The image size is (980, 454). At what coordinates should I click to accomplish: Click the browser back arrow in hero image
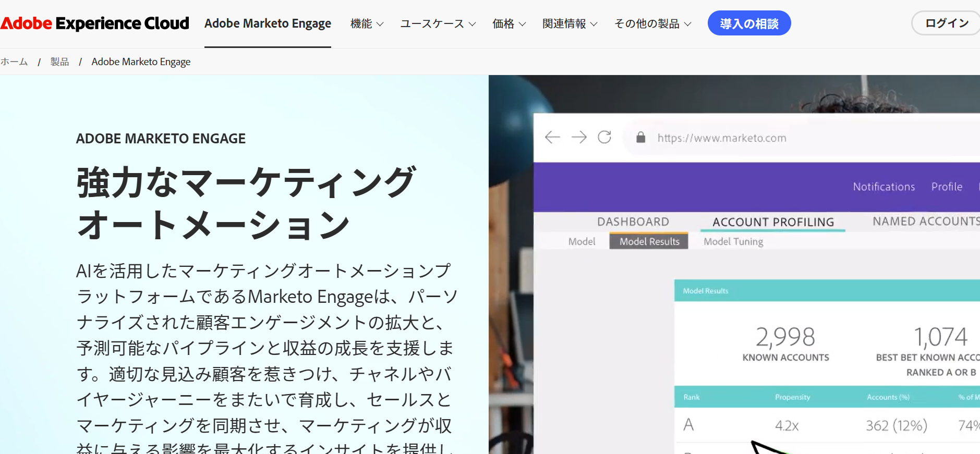[x=552, y=137]
